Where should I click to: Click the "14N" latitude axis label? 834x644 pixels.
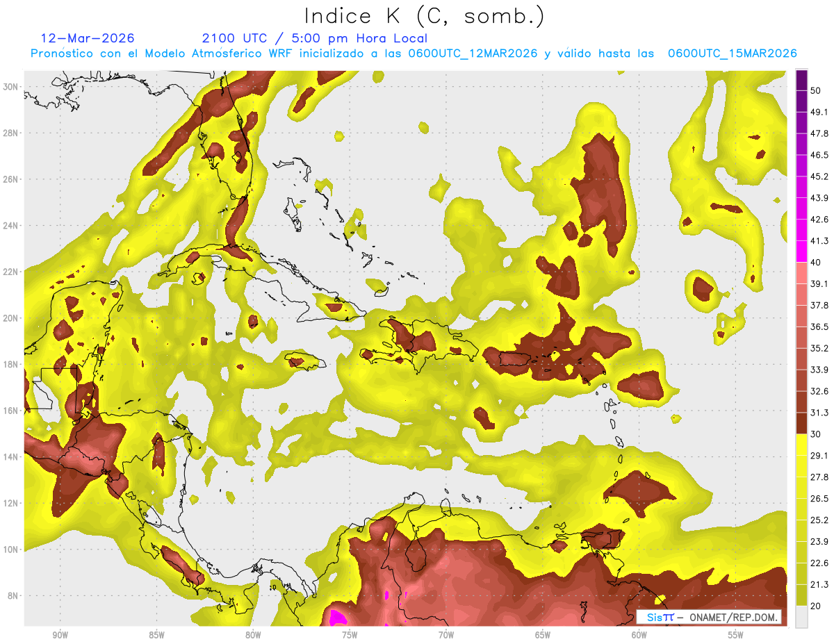coord(11,457)
